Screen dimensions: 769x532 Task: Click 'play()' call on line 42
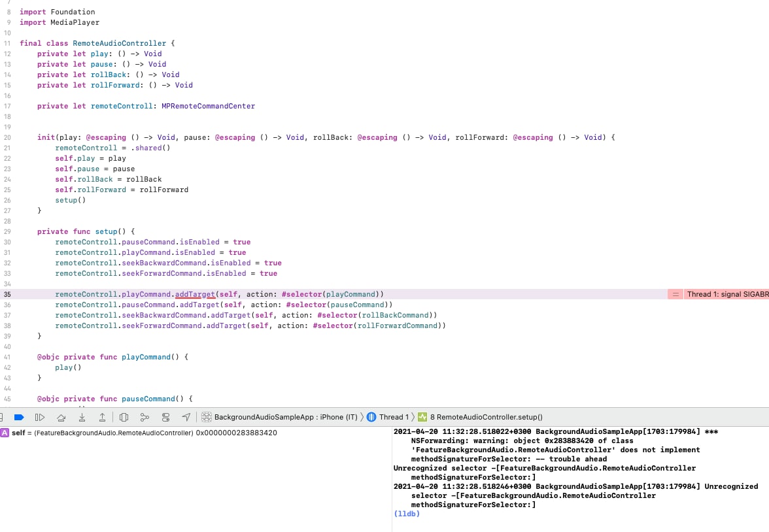click(x=68, y=367)
